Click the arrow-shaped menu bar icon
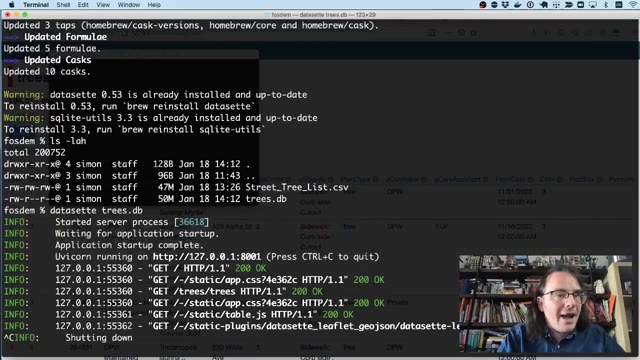 tap(569, 5)
